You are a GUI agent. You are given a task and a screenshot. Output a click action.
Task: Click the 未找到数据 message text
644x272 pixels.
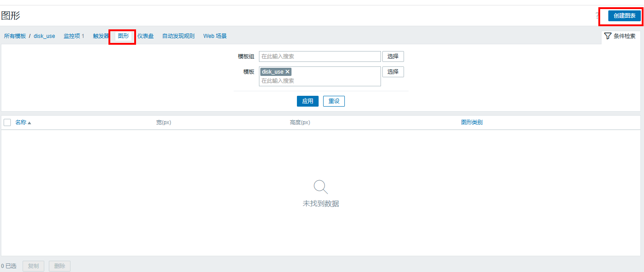point(321,204)
